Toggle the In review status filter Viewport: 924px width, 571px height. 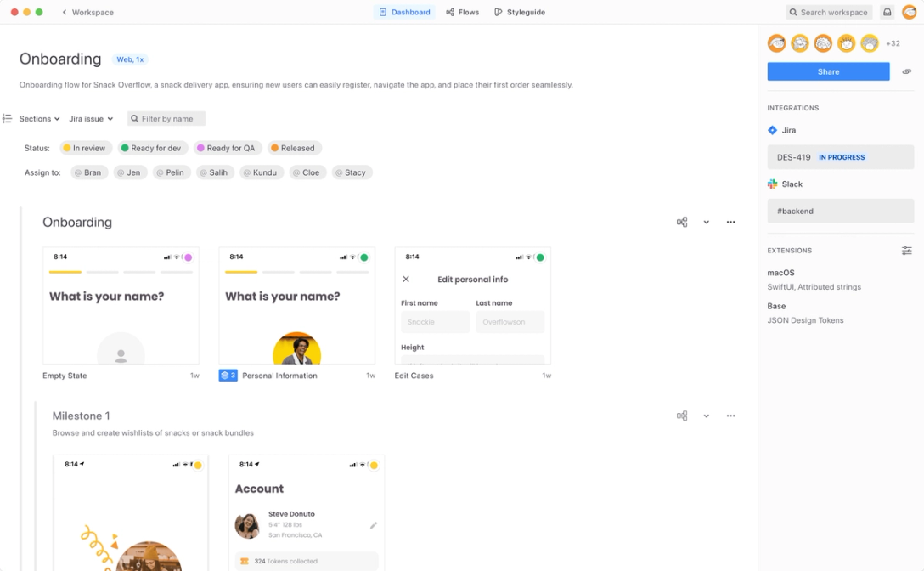[85, 148]
